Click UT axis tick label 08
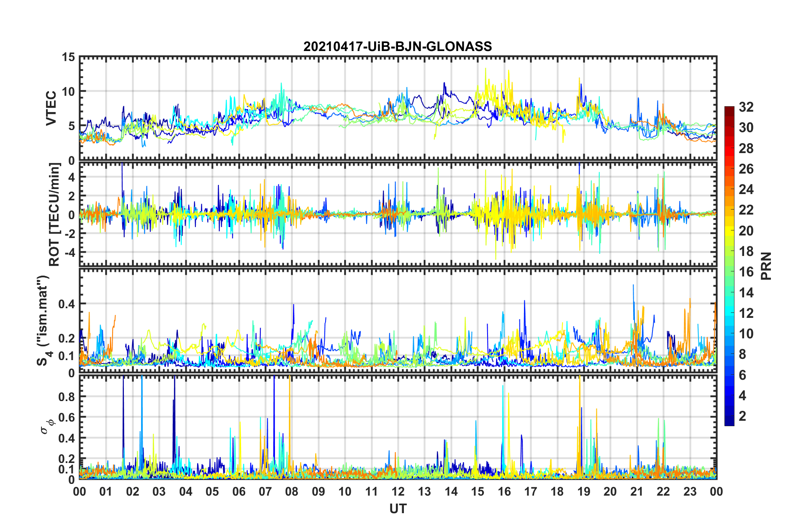 click(x=292, y=491)
